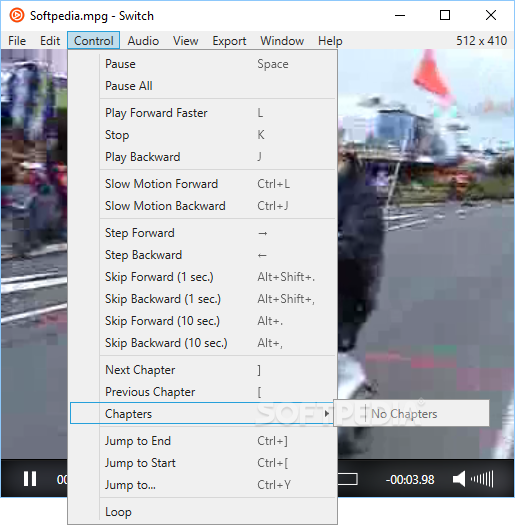The width and height of the screenshot is (515, 525).
Task: Select Step Forward entry
Action: [203, 233]
